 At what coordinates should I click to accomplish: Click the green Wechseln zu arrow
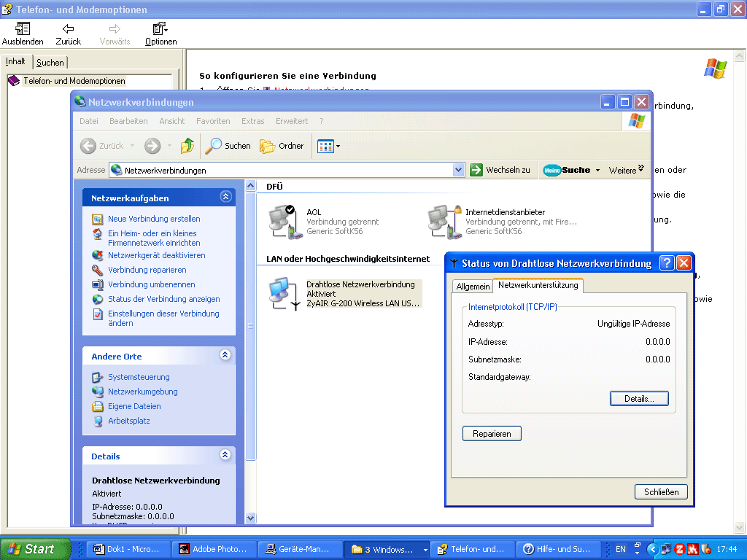(x=476, y=170)
